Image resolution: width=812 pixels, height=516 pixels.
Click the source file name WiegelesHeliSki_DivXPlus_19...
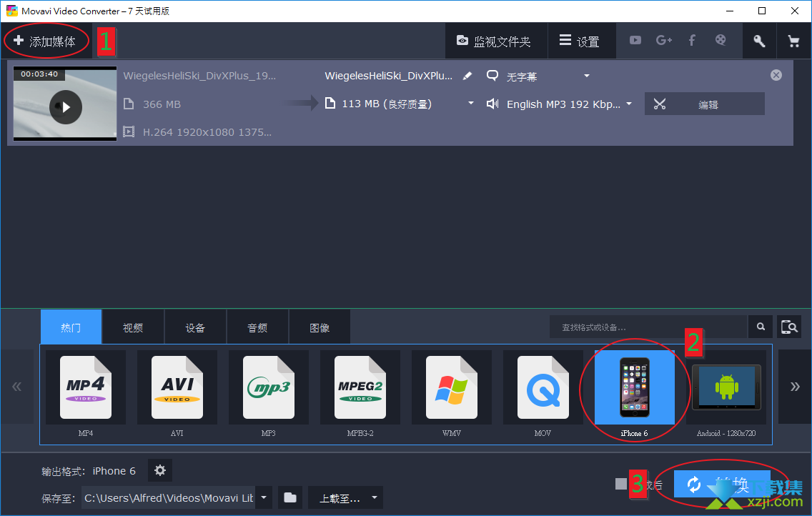point(199,76)
